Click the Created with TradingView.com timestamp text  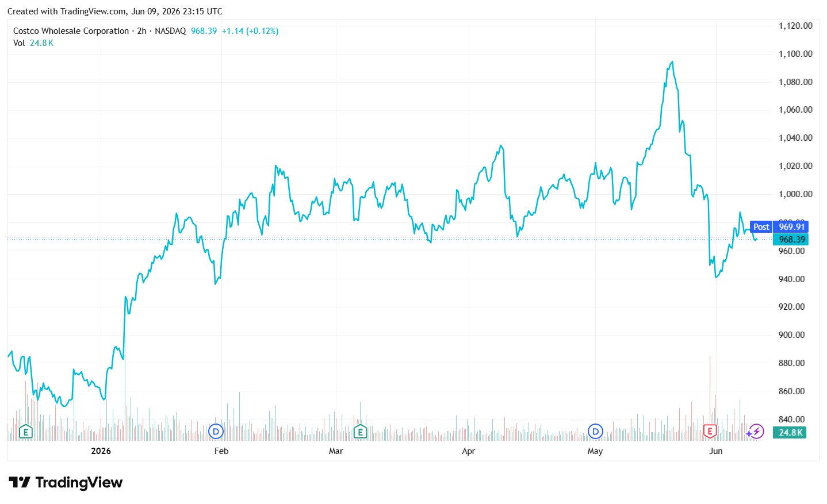115,11
